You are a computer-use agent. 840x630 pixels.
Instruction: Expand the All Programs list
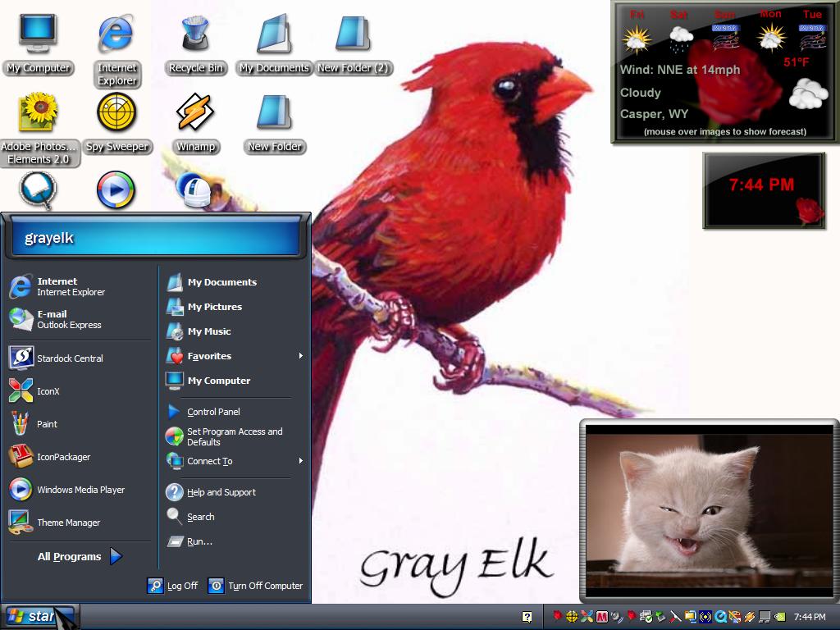80,556
